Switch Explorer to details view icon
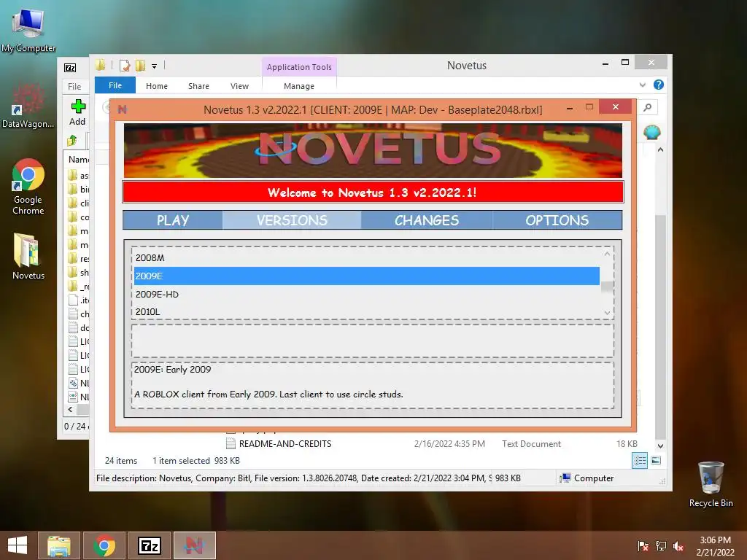747x560 pixels. 640,461
